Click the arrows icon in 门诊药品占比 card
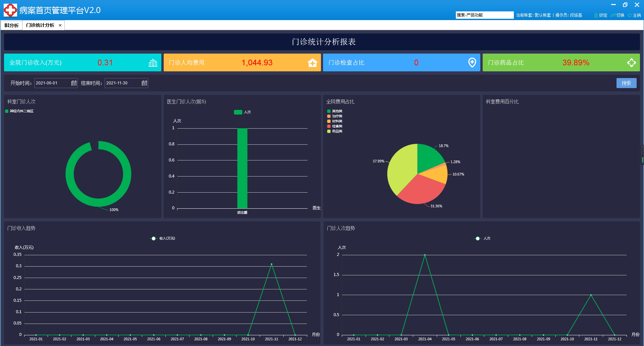The image size is (644, 346). [x=631, y=63]
